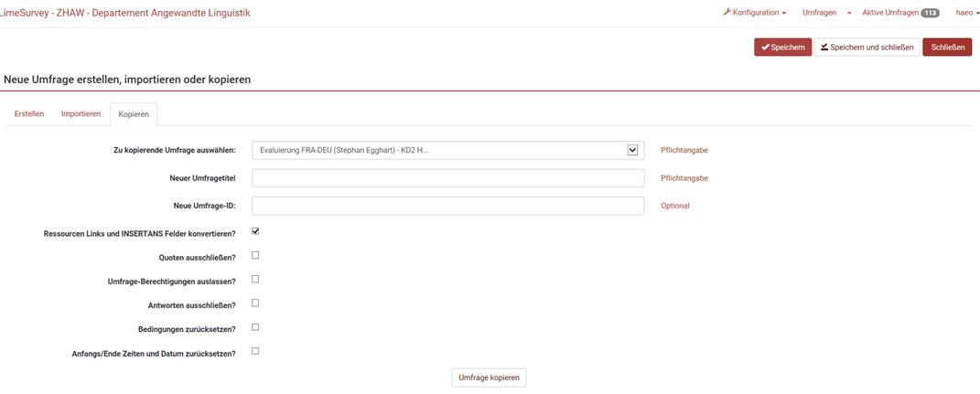Click the Neuer Umfragetitel input field
980x394 pixels.
click(x=447, y=178)
